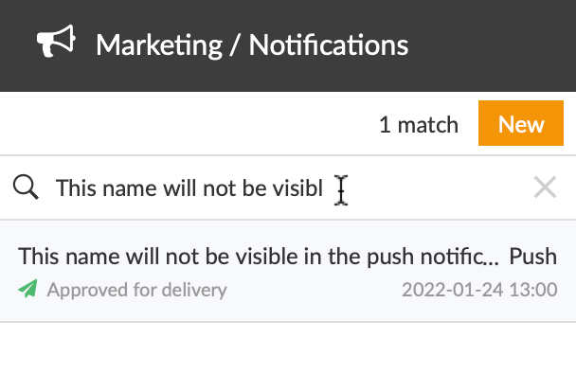Click the "1 match" result count
The image size is (576, 392).
pos(418,125)
